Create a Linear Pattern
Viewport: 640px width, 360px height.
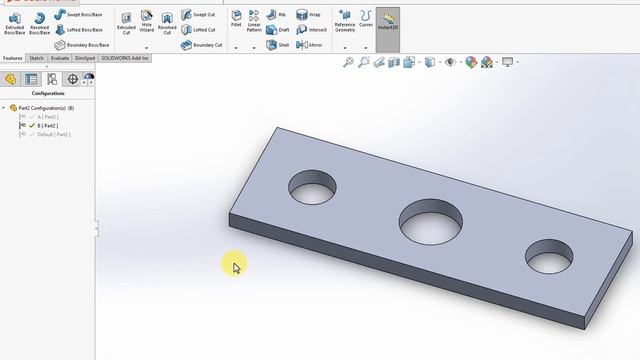pos(254,21)
